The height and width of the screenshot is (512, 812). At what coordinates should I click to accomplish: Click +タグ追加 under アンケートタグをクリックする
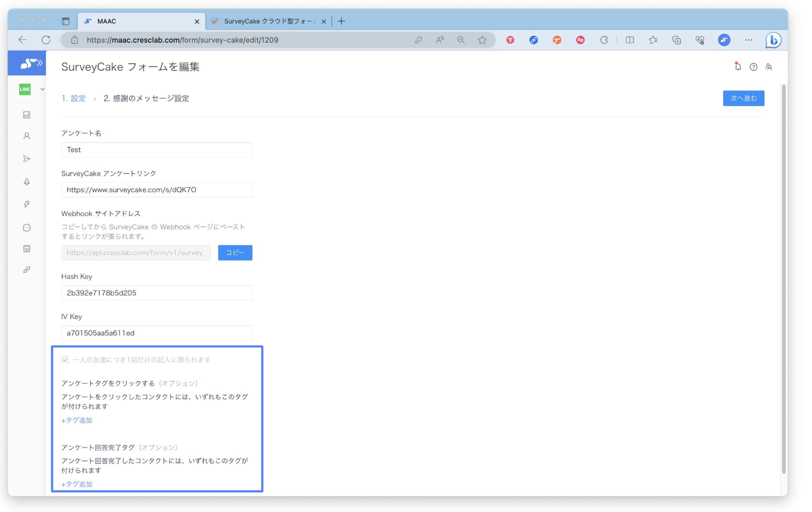tap(77, 420)
